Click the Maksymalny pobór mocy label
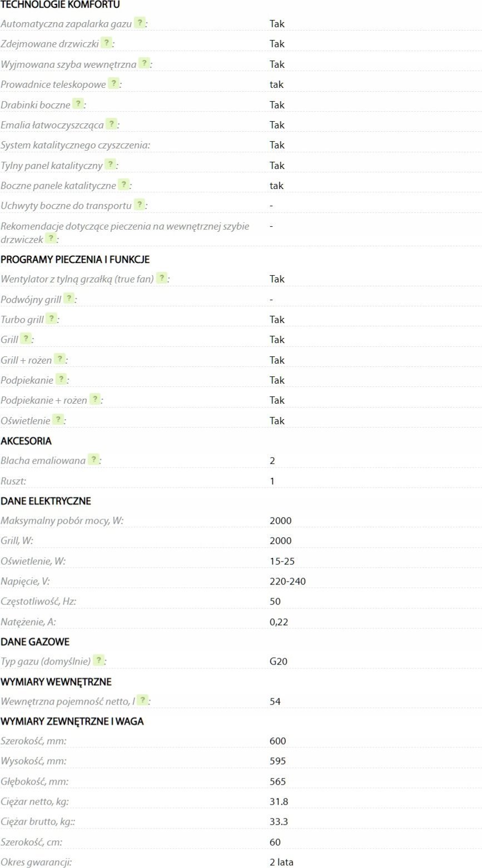This screenshot has height=868, width=482. [62, 520]
